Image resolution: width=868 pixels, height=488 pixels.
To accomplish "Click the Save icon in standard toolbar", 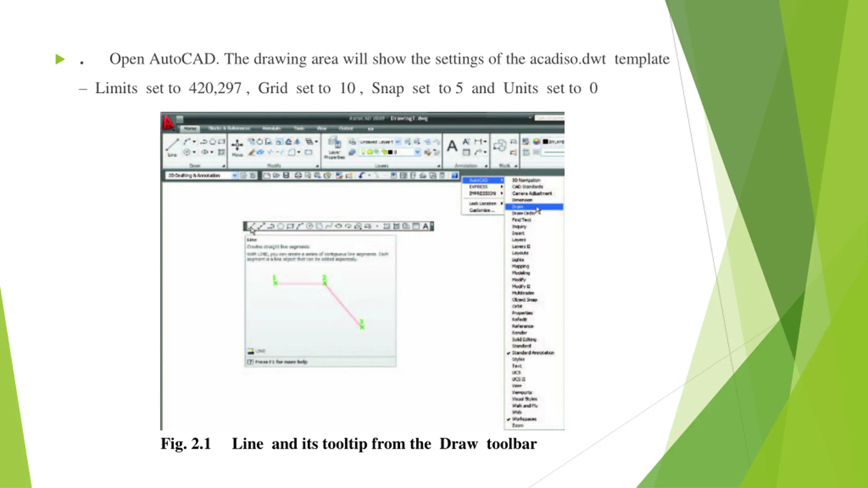I will (286, 175).
